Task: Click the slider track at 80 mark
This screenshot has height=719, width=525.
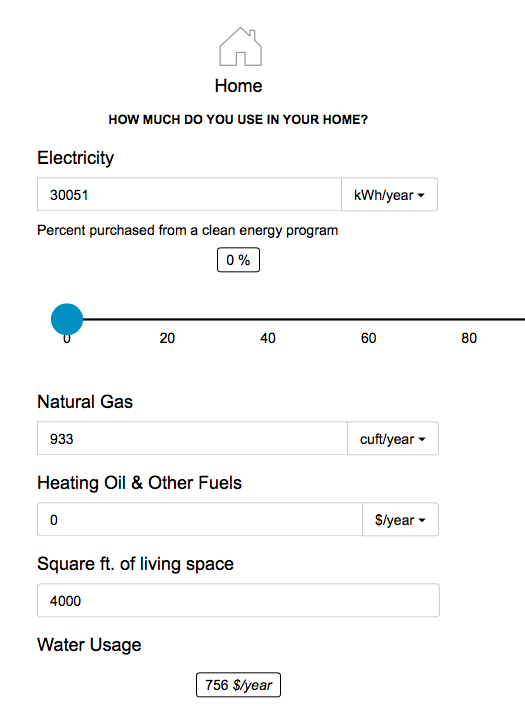Action: coord(469,319)
